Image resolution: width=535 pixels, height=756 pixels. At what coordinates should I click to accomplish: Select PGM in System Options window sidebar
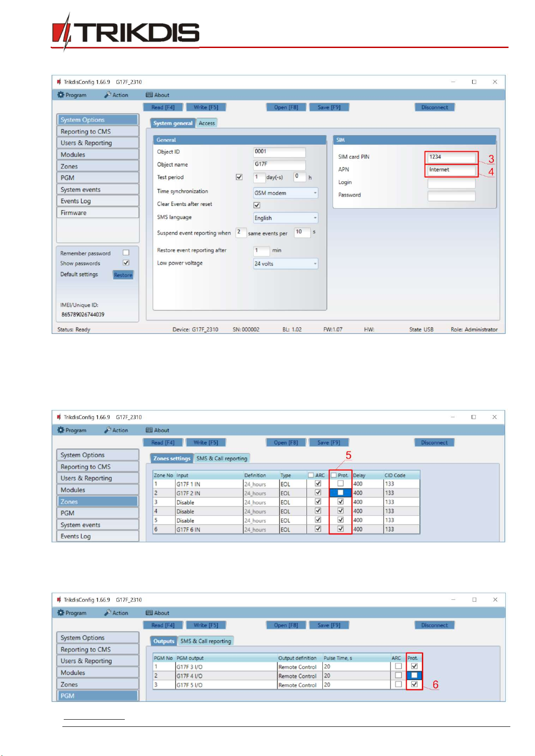pyautogui.click(x=98, y=178)
